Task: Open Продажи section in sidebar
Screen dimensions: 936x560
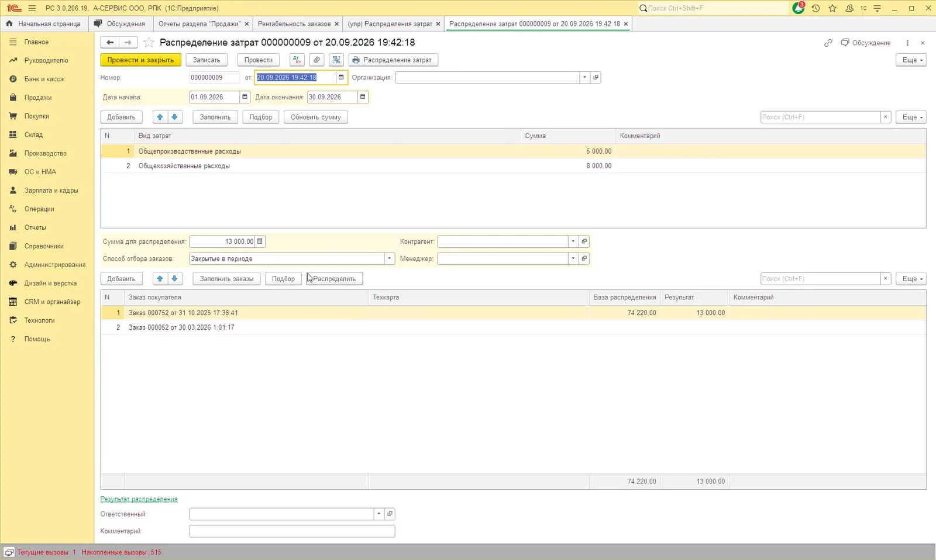Action: click(38, 98)
